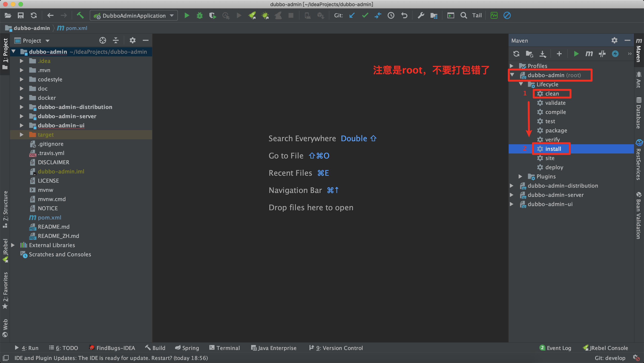Click Search Everywhere magnifier icon
Image resolution: width=644 pixels, height=363 pixels.
pos(464,16)
